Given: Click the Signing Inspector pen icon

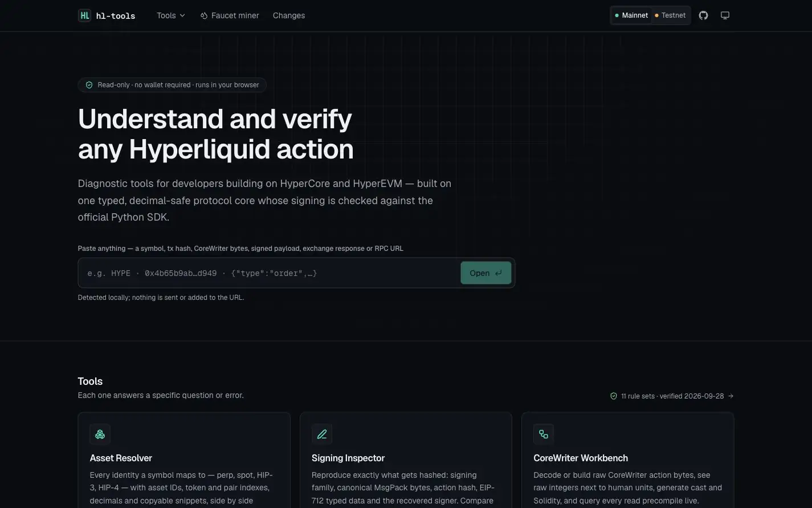Looking at the screenshot, I should click(322, 434).
